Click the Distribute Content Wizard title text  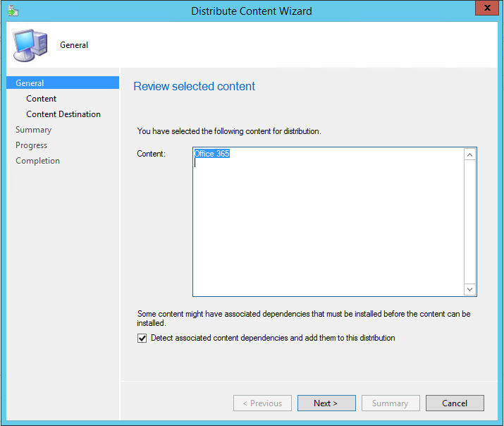(252, 11)
